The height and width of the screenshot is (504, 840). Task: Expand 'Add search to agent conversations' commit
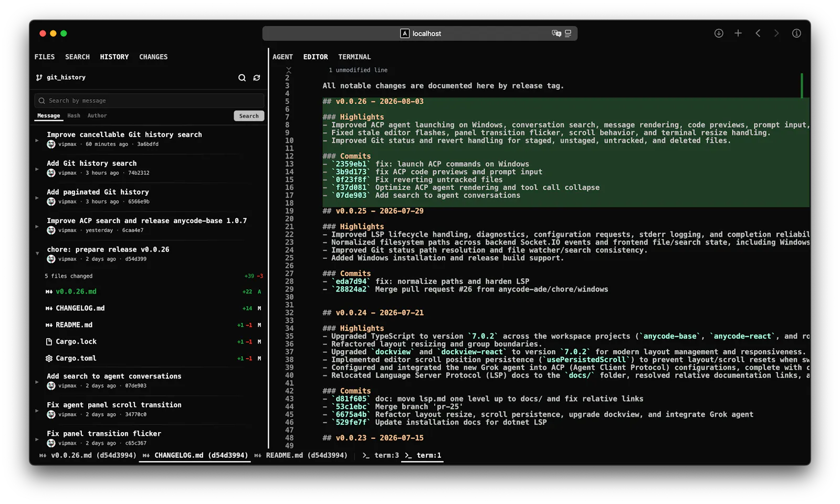coord(37,382)
